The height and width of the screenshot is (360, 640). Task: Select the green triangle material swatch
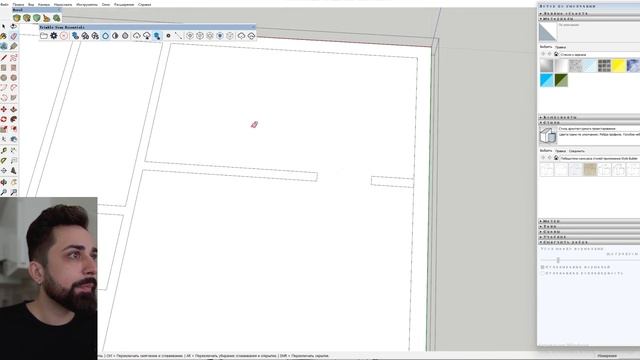pyautogui.click(x=561, y=80)
